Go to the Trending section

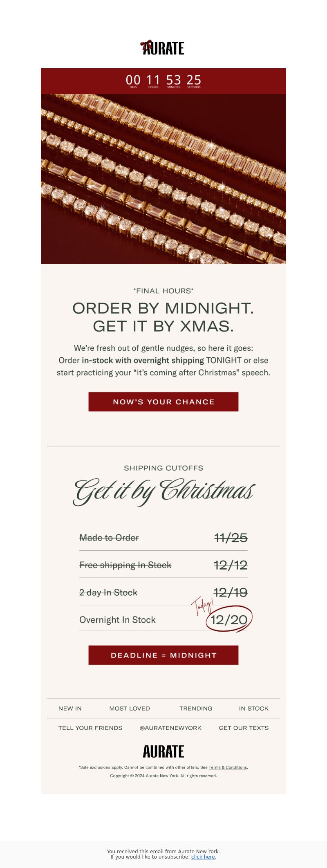point(196,709)
